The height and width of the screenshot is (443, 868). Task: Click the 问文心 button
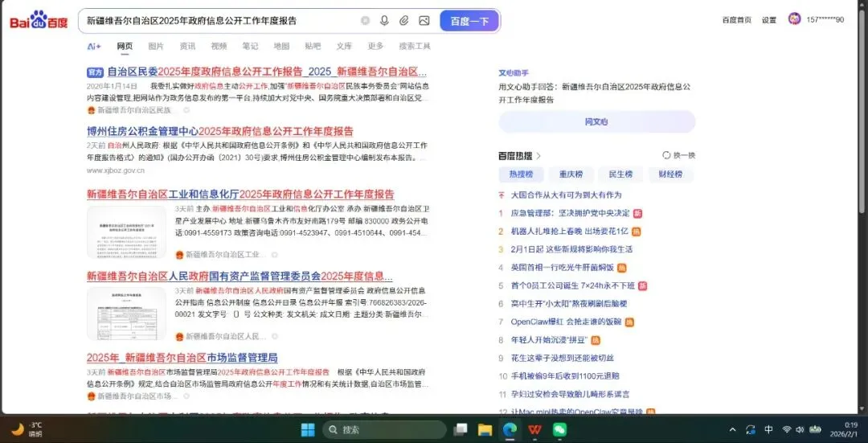coord(596,122)
